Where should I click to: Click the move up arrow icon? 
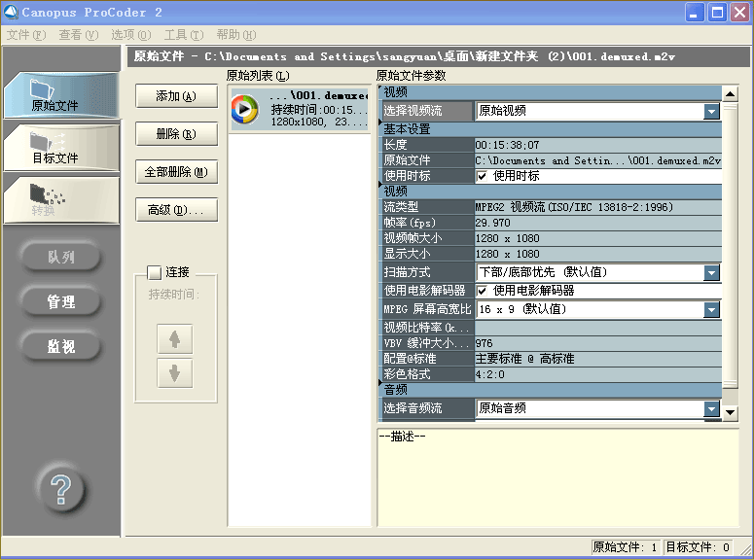pos(174,339)
